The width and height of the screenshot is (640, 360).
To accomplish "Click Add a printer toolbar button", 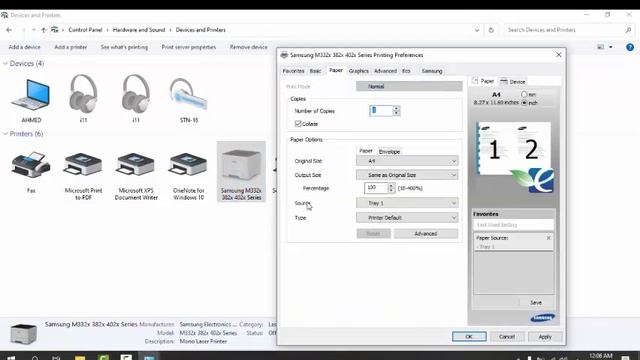I will [x=71, y=47].
